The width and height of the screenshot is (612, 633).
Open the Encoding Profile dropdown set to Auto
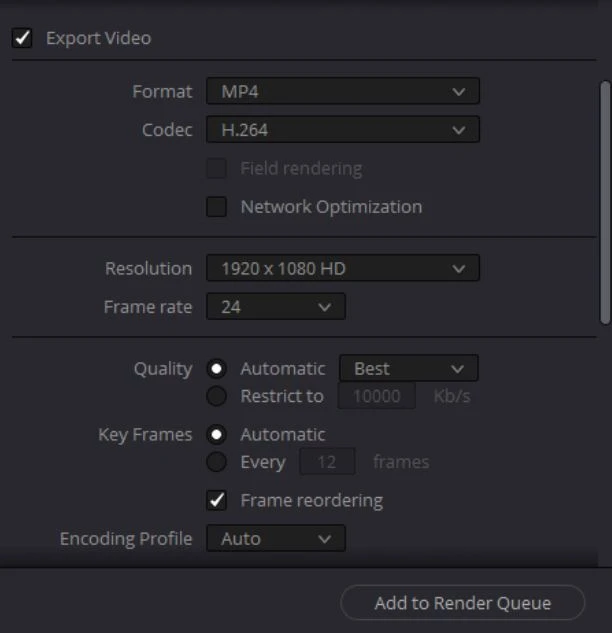[275, 539]
